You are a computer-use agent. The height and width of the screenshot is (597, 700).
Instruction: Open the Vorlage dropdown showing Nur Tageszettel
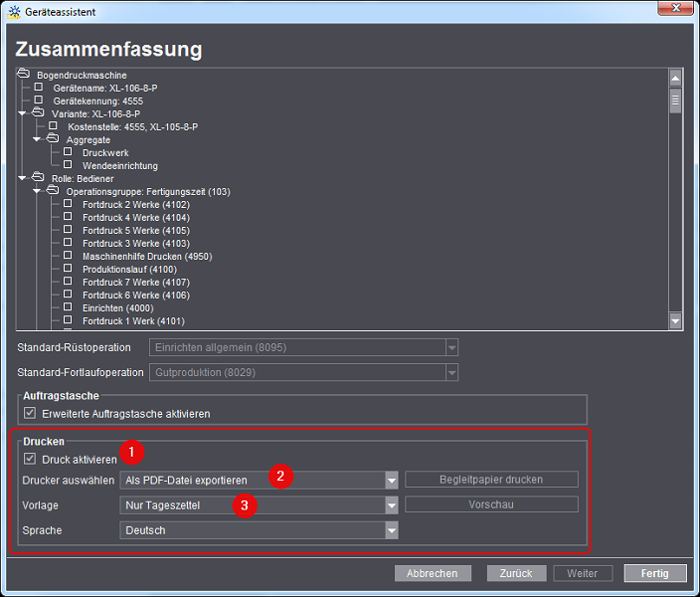point(392,505)
